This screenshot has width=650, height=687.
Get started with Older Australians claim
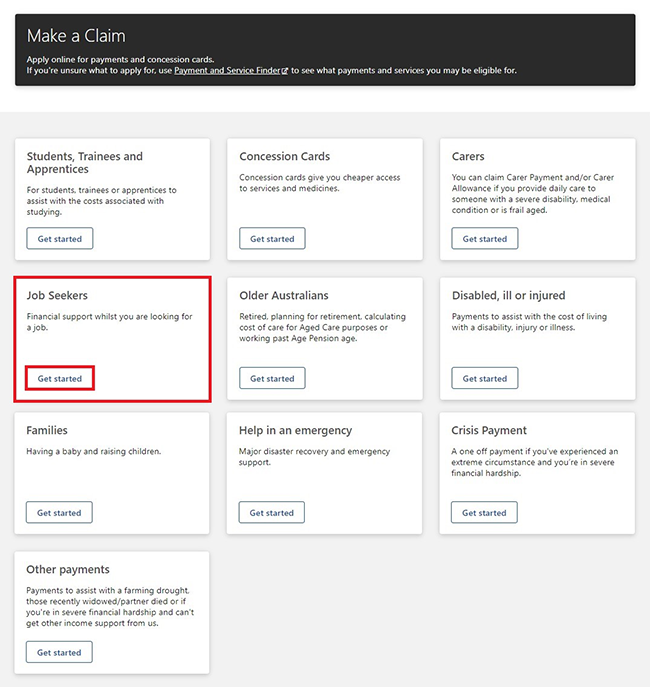(x=272, y=378)
